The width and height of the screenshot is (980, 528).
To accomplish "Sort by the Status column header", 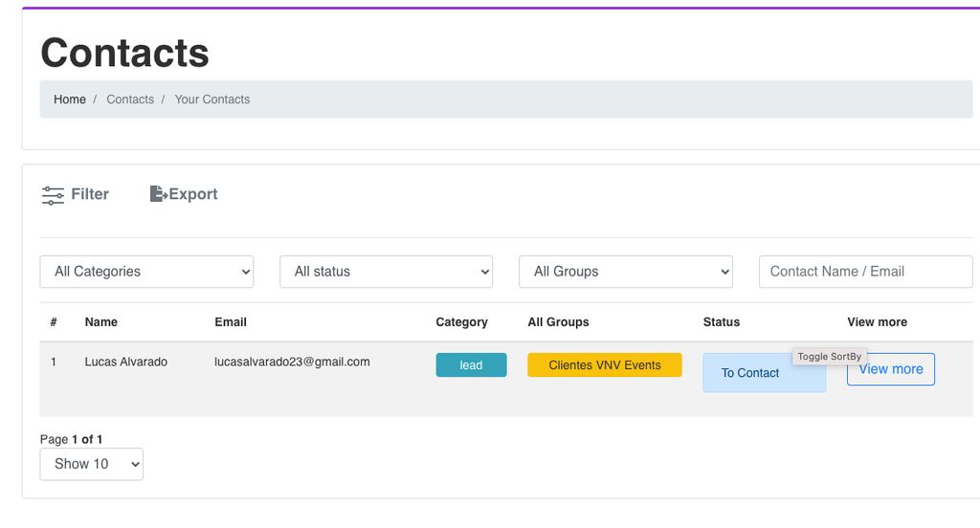I will tap(722, 322).
